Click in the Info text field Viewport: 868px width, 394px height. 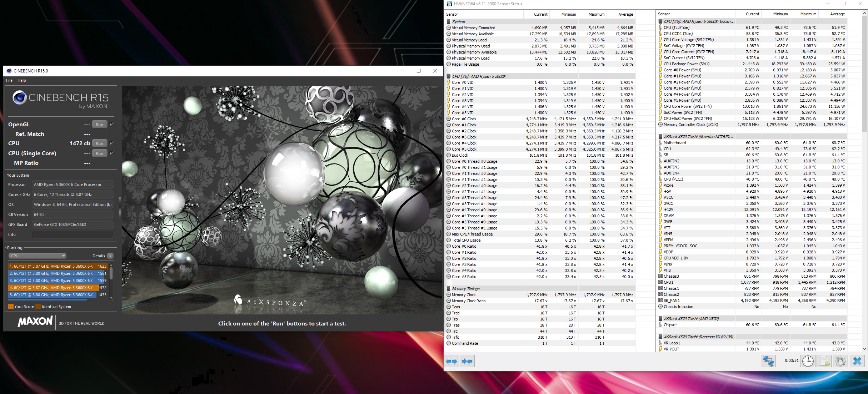[73, 234]
